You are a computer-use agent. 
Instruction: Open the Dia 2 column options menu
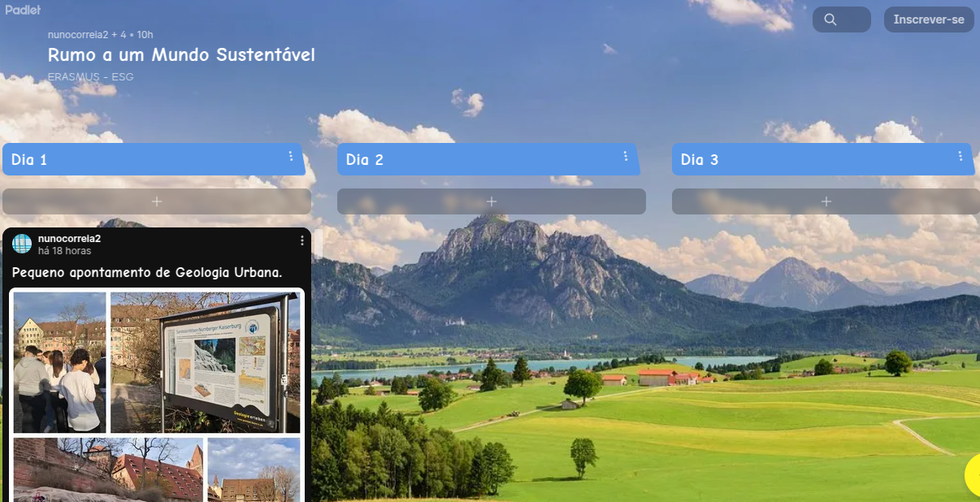tap(626, 157)
